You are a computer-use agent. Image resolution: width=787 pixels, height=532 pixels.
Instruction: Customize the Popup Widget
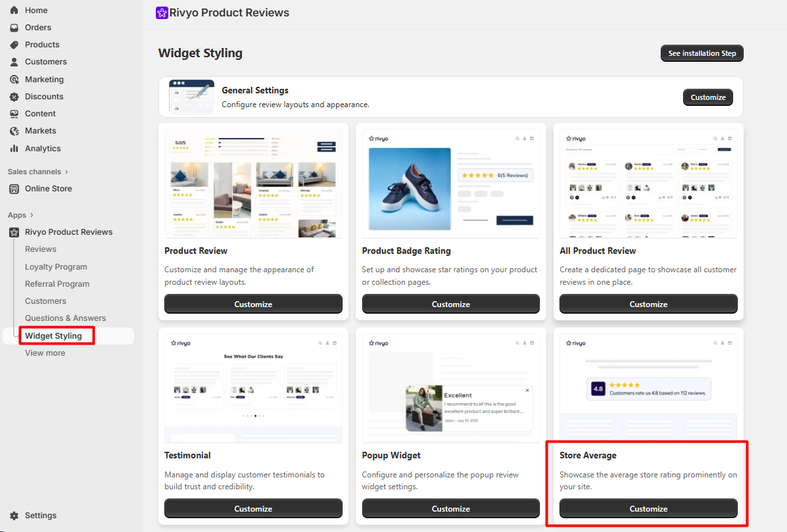coord(451,508)
